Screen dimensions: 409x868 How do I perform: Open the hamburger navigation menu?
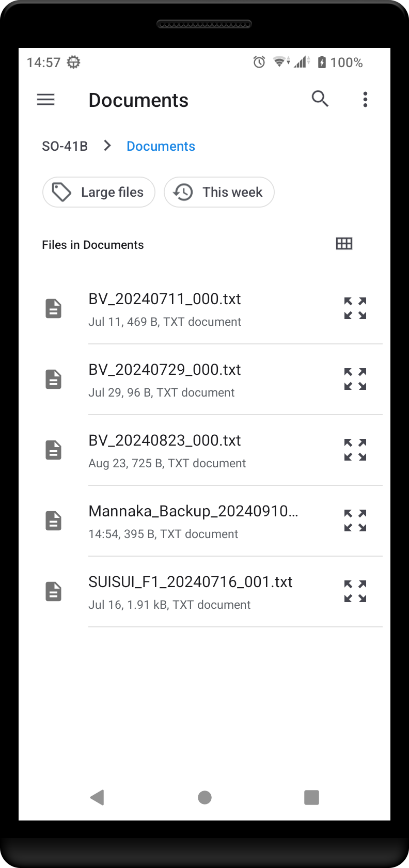click(x=46, y=99)
